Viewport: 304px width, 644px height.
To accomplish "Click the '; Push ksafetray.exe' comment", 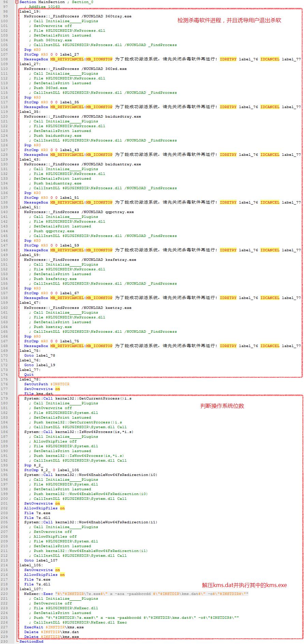I will coord(53,279).
